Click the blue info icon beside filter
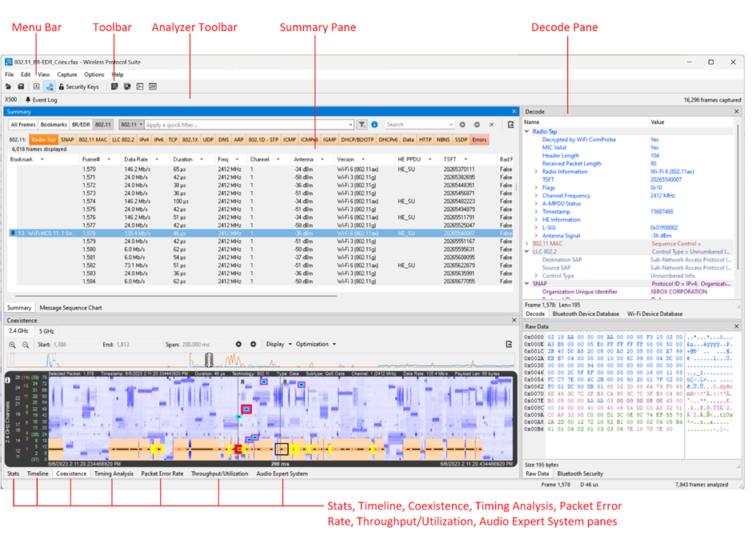The height and width of the screenshot is (556, 756). coord(374,125)
